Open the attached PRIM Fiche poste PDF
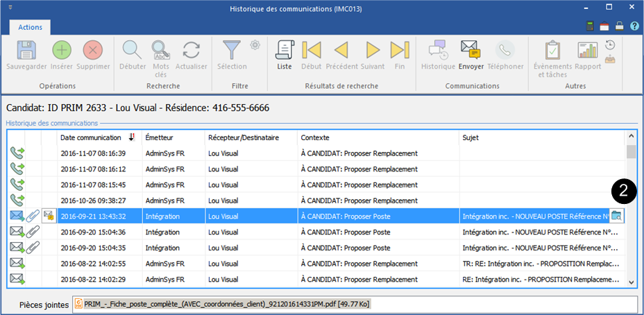Viewport: 644px width, 315px height. point(222,304)
